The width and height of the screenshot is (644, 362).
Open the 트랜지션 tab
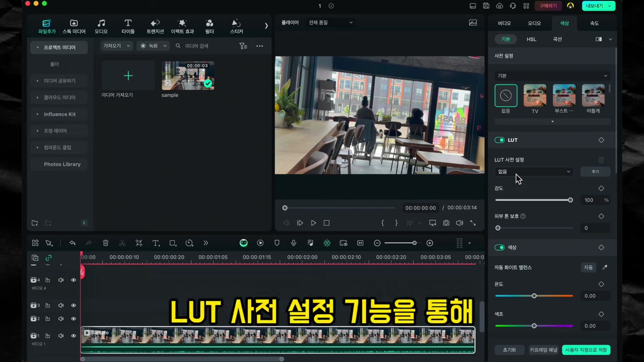(x=155, y=26)
